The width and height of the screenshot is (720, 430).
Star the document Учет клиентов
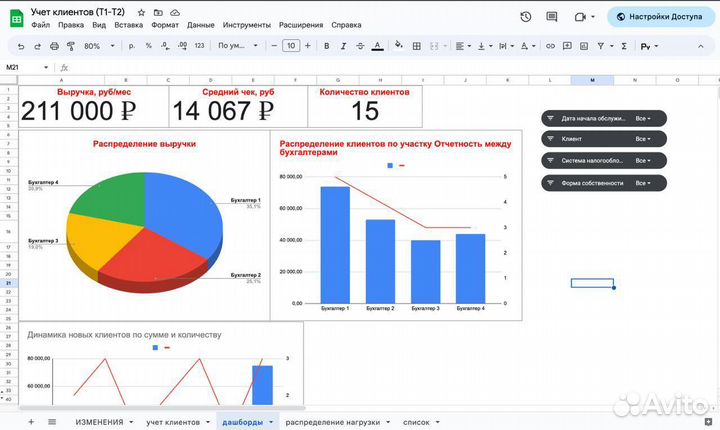point(141,11)
